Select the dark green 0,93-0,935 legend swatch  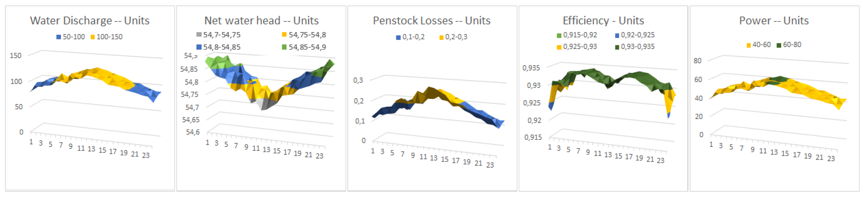click(617, 47)
